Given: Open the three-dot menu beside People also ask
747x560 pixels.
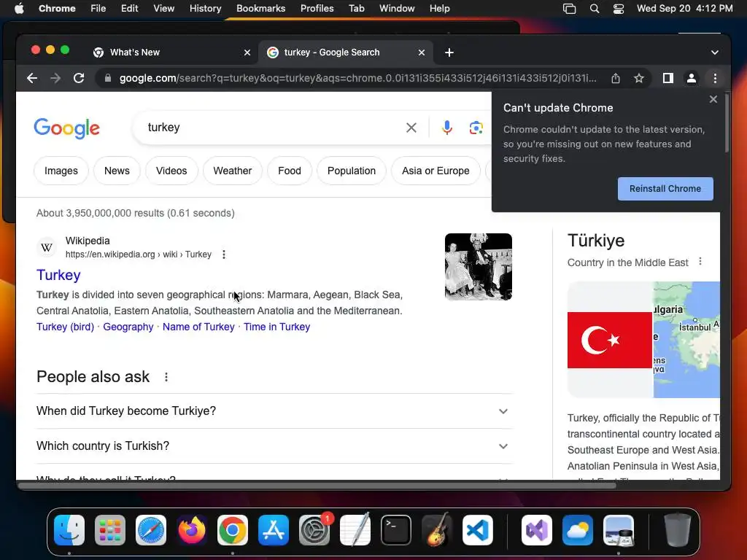Looking at the screenshot, I should [x=166, y=377].
